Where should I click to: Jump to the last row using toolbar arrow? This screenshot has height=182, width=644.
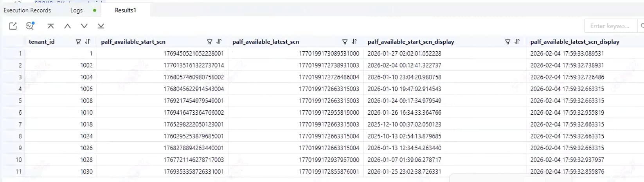[x=101, y=26]
